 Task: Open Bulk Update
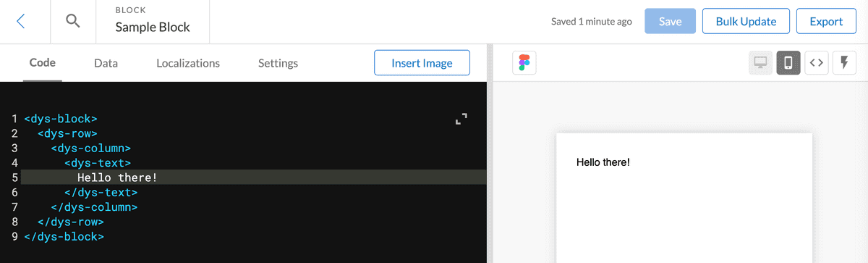click(746, 21)
